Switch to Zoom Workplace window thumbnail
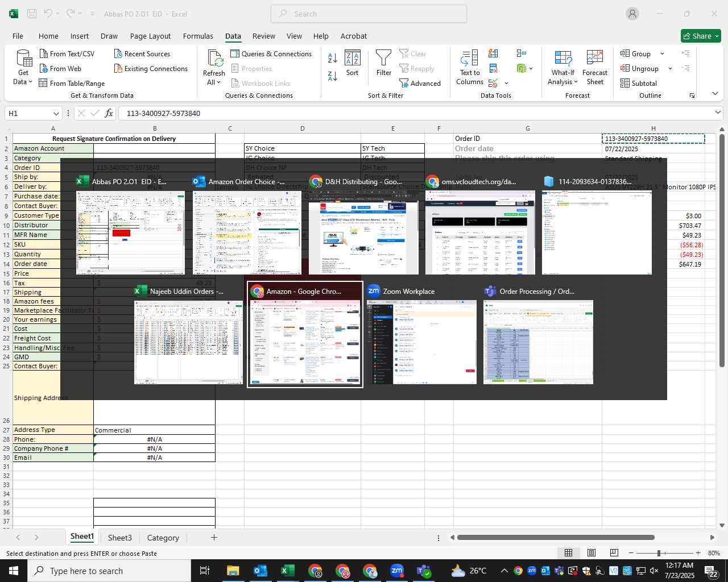Screen dimensions: 728x582 pos(421,335)
